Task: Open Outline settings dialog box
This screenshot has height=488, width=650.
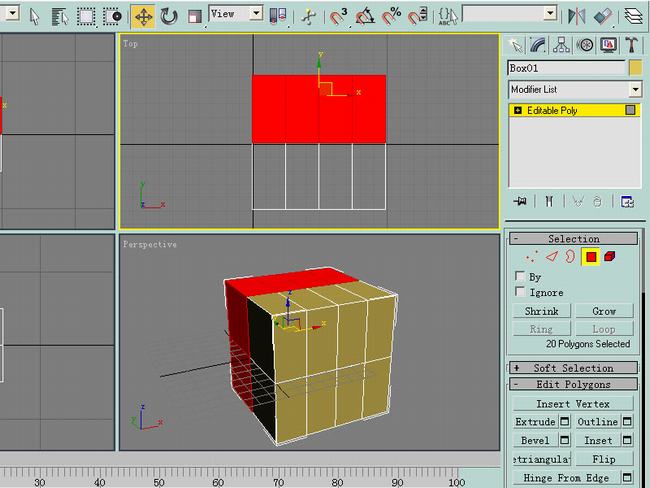Action: click(627, 422)
